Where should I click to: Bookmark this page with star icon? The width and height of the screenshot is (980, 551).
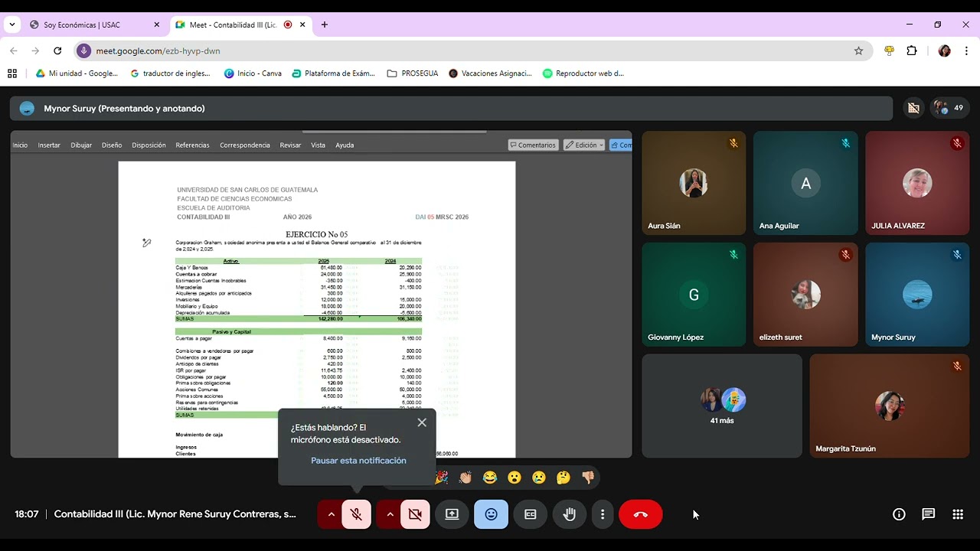coord(858,51)
